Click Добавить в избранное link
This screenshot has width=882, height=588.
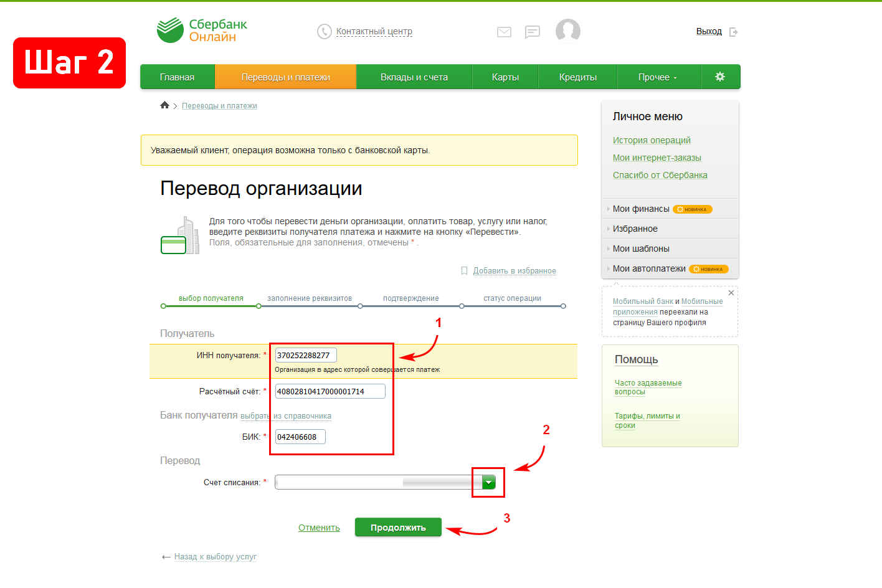514,271
